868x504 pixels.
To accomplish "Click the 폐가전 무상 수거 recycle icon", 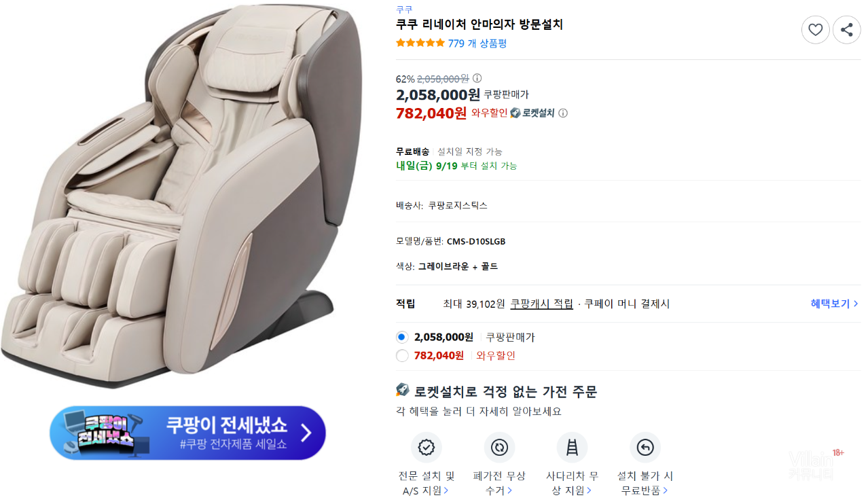I will click(x=499, y=448).
